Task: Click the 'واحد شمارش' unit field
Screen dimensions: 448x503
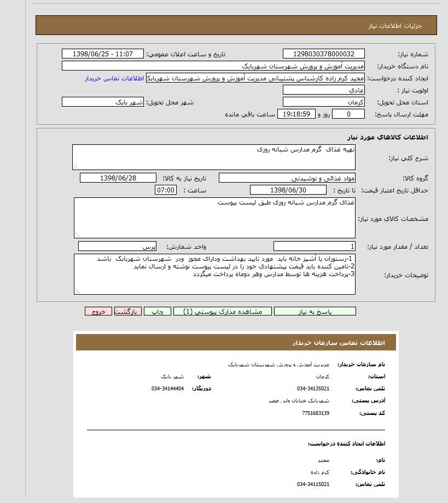Action: (118, 247)
